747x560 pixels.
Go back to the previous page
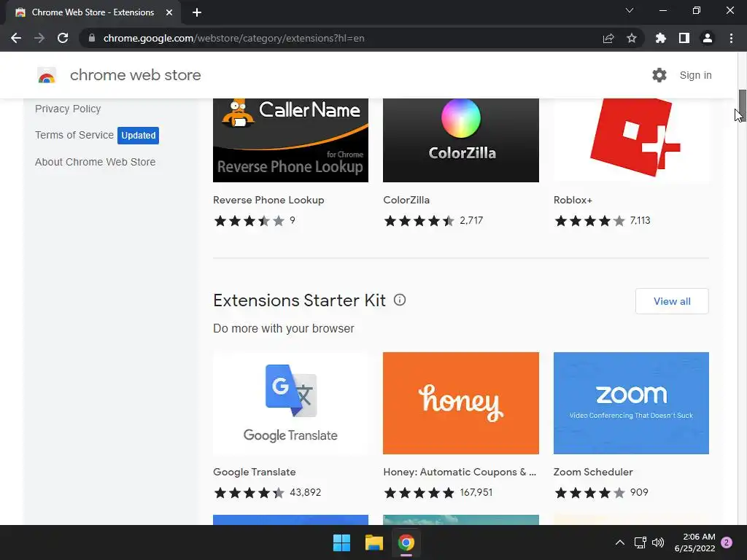[16, 38]
